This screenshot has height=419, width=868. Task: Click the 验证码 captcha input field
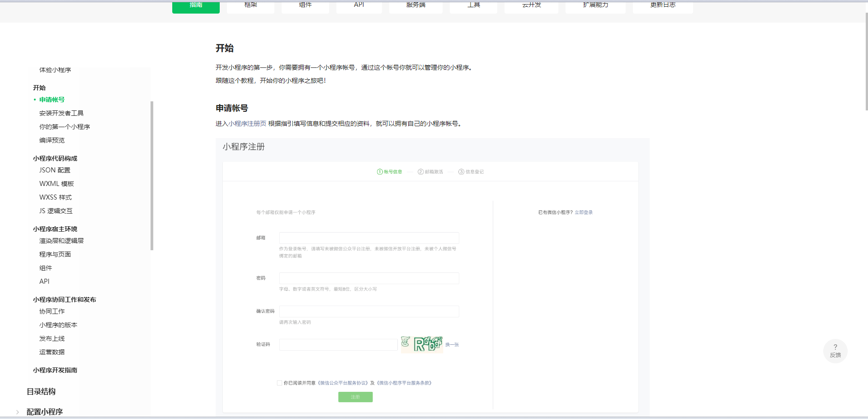(338, 344)
